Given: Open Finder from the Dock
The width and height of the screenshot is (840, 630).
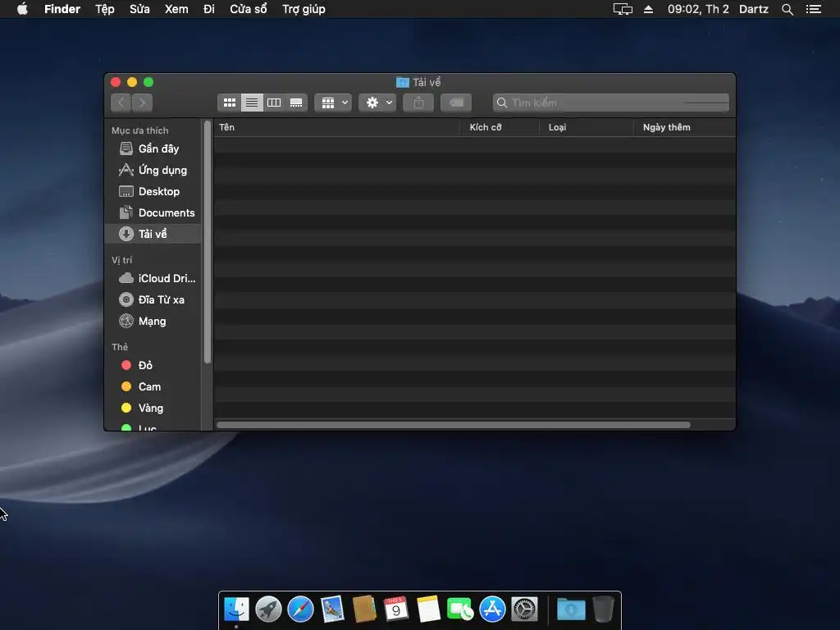Looking at the screenshot, I should click(x=236, y=609).
